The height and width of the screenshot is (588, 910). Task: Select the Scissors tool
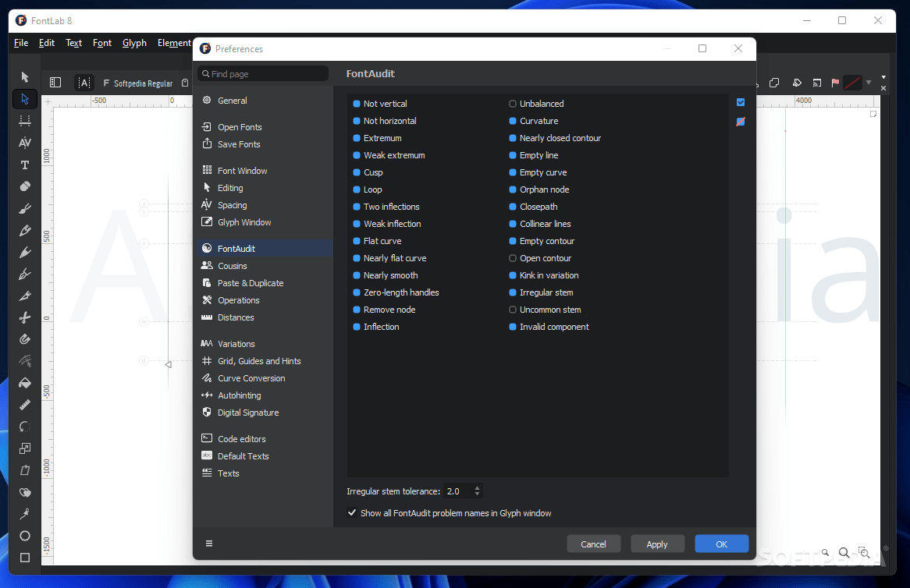pyautogui.click(x=25, y=317)
